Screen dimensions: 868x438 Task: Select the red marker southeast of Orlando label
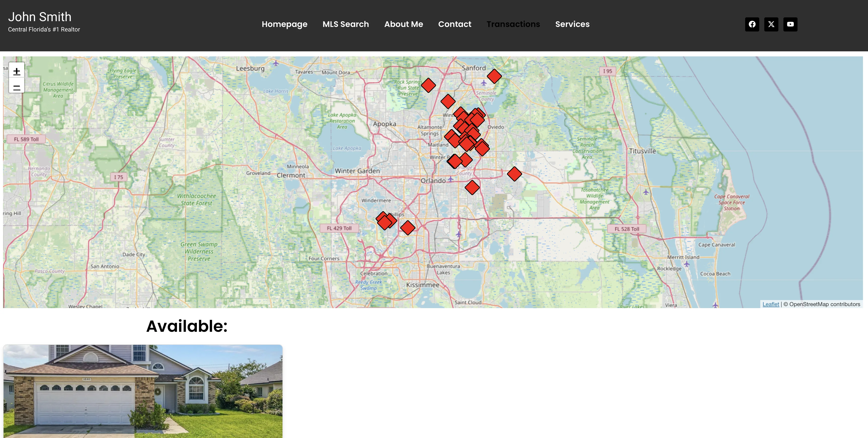tap(472, 187)
